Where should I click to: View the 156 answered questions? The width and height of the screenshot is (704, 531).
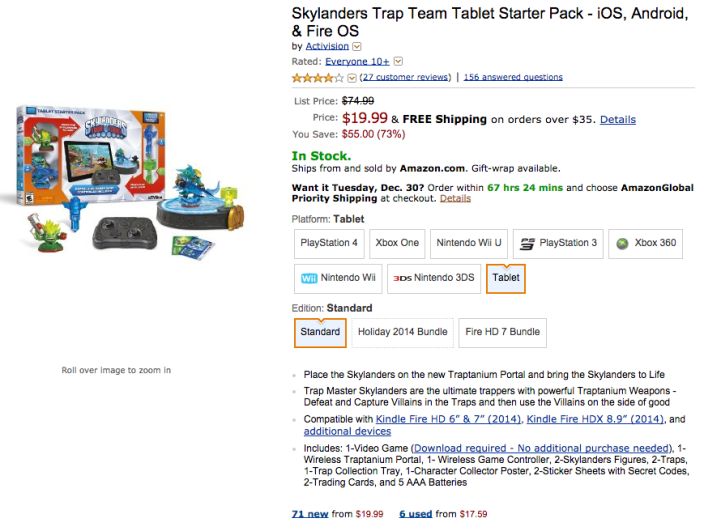point(513,77)
